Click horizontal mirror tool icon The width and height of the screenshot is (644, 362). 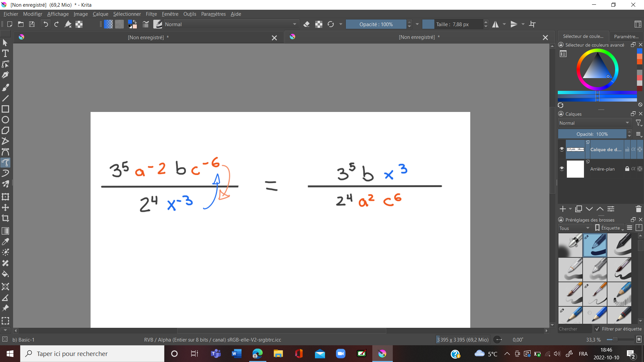495,24
